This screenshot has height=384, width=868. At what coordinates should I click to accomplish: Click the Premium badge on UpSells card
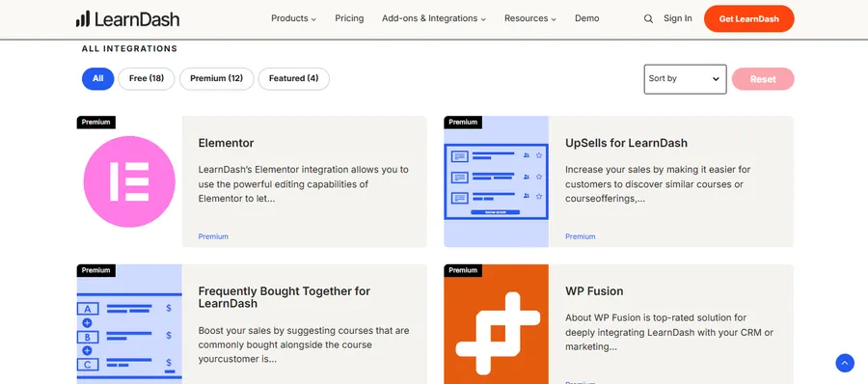463,122
